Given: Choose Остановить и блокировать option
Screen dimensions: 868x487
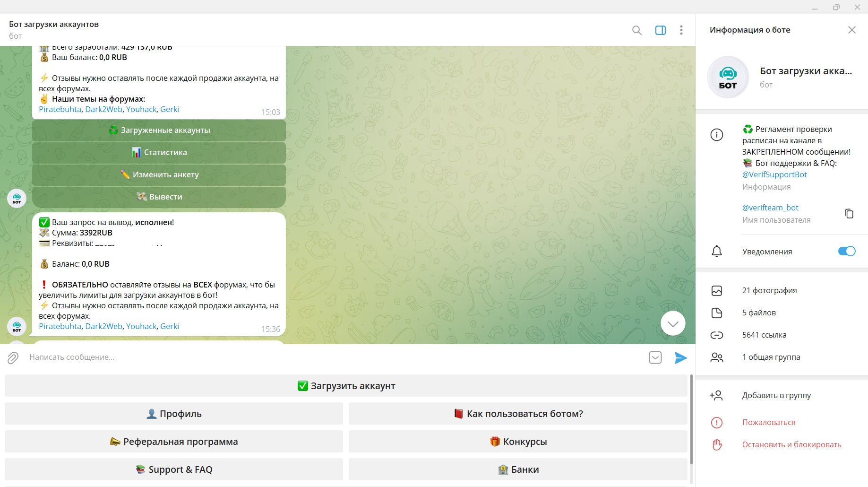Looking at the screenshot, I should (x=791, y=444).
